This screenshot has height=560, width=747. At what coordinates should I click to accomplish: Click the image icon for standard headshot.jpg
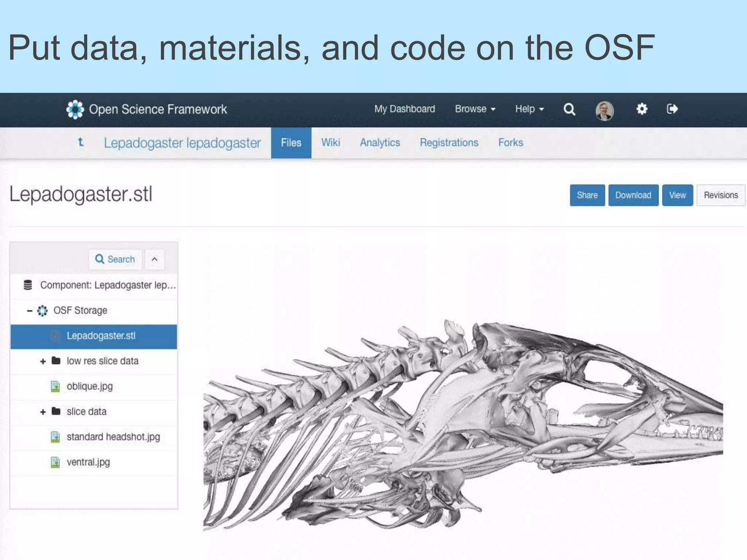coord(55,437)
